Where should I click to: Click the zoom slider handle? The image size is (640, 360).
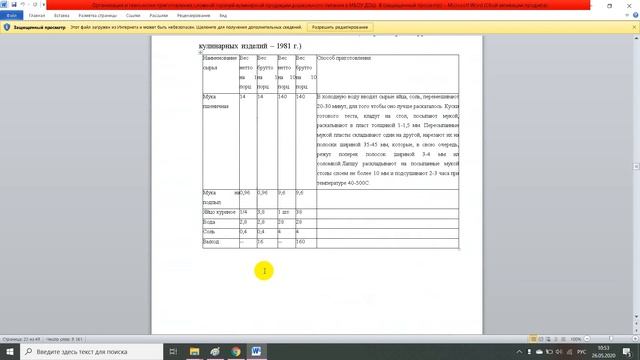point(611,339)
